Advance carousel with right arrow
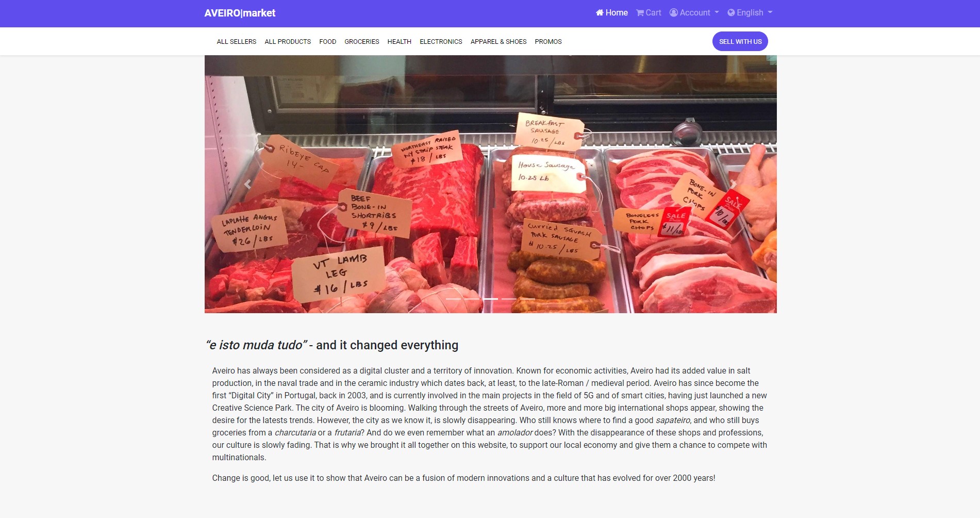980x518 pixels. tap(734, 184)
